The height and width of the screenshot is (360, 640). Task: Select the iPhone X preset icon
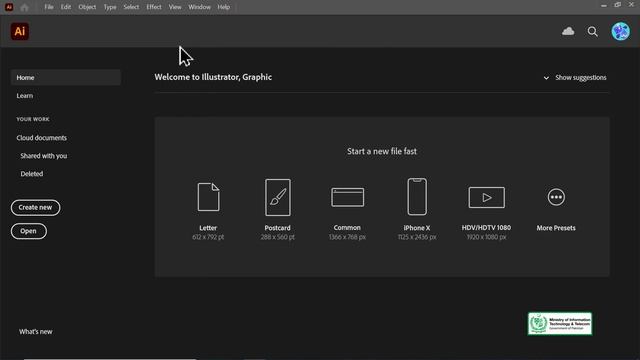[417, 197]
